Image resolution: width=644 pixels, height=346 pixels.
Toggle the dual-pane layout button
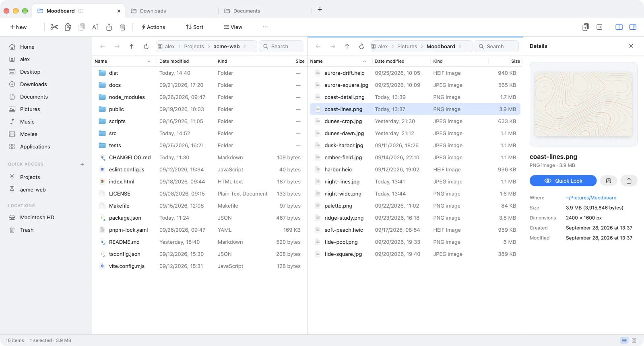click(x=619, y=27)
